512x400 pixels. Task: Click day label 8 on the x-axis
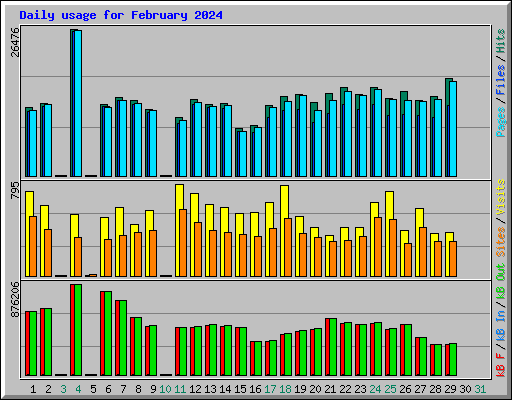tap(138, 389)
